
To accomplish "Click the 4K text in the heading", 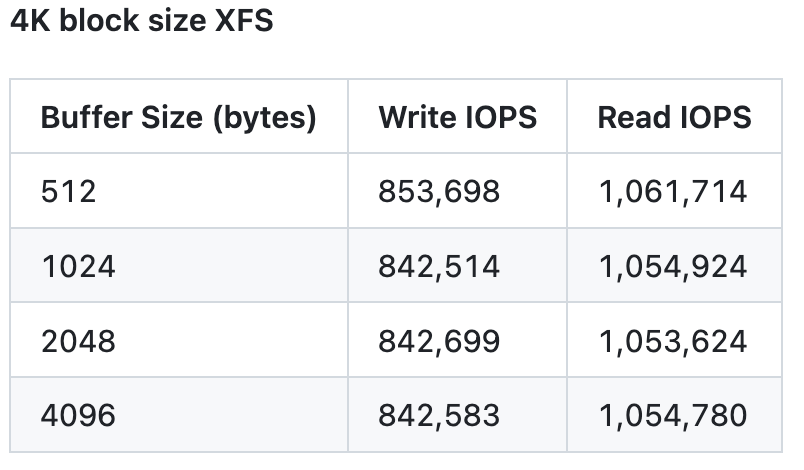I will (29, 21).
